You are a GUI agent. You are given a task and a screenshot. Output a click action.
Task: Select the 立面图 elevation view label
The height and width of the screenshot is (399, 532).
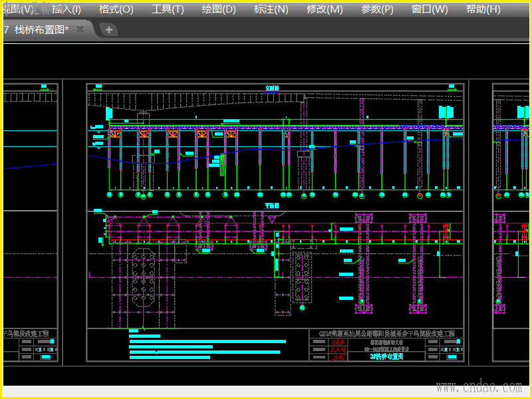tap(272, 88)
